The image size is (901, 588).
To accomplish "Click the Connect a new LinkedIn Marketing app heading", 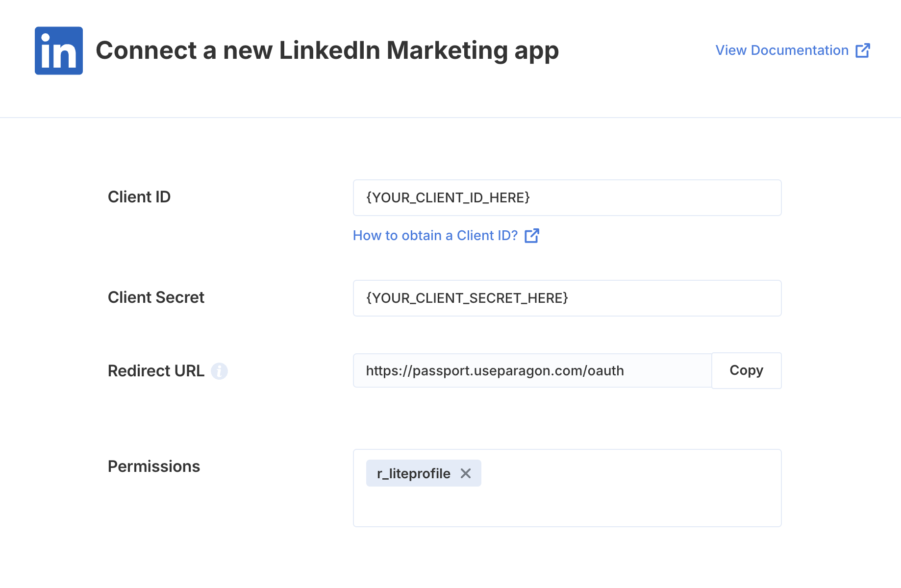I will [327, 50].
